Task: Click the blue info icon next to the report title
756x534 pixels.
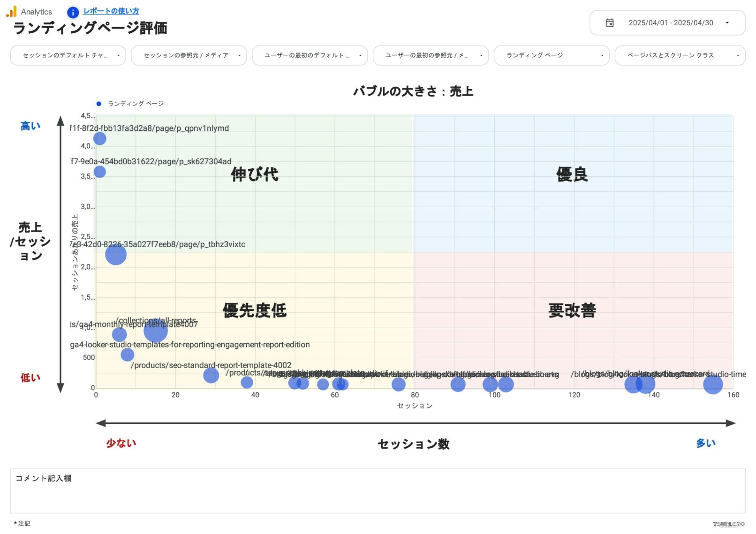Action: pos(73,13)
